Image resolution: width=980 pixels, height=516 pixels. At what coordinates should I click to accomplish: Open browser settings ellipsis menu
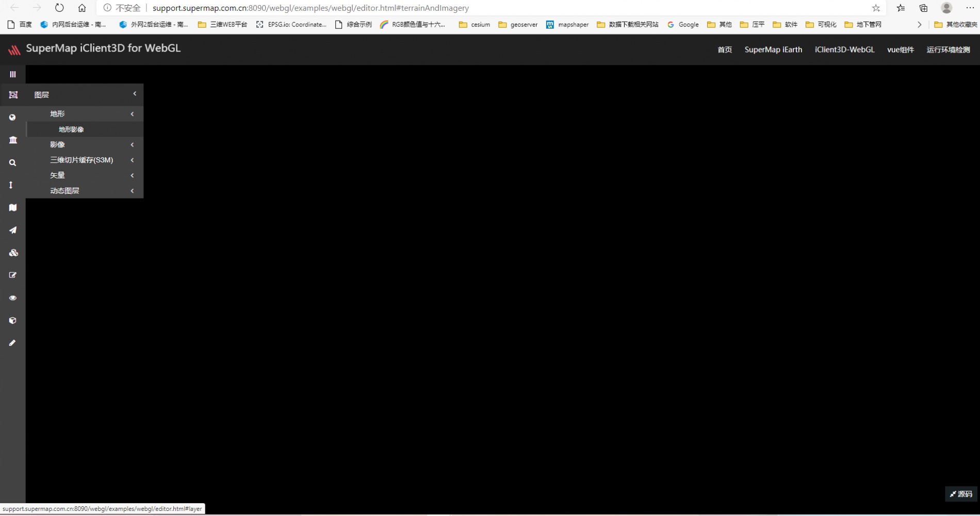(970, 8)
